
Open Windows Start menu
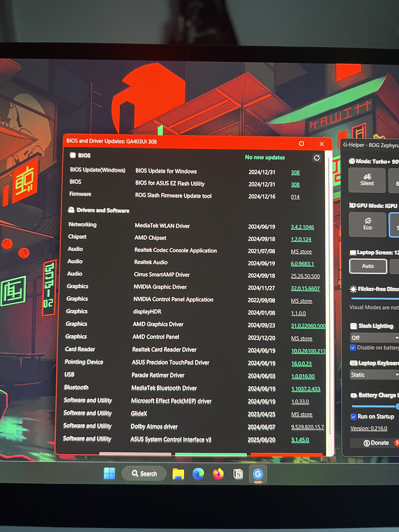click(109, 473)
